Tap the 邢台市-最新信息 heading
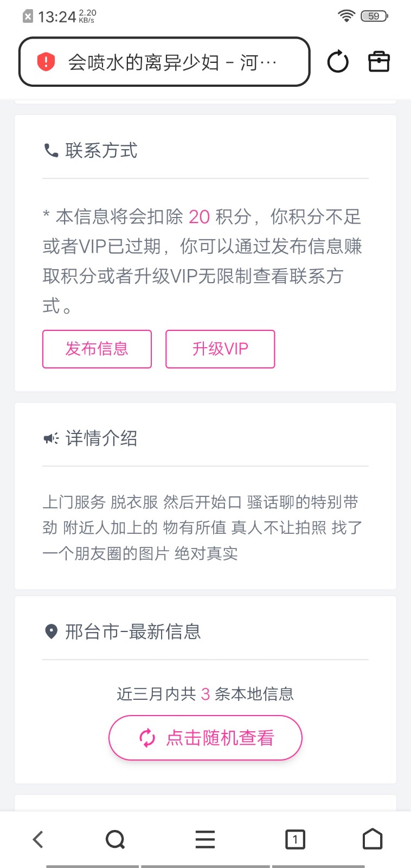Viewport: 411px width, 868px height. click(133, 631)
